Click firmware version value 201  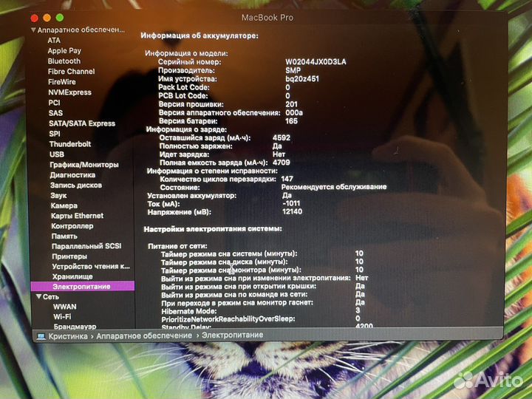pyautogui.click(x=291, y=104)
